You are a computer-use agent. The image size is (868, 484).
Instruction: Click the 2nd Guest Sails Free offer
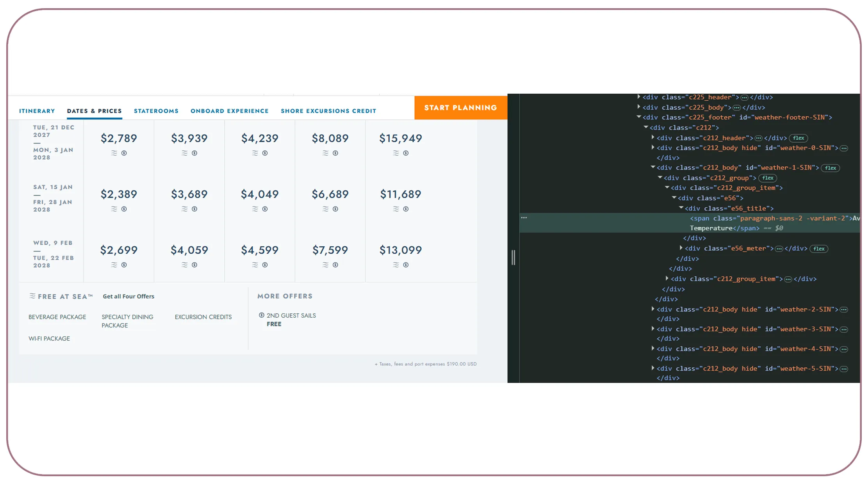click(291, 320)
